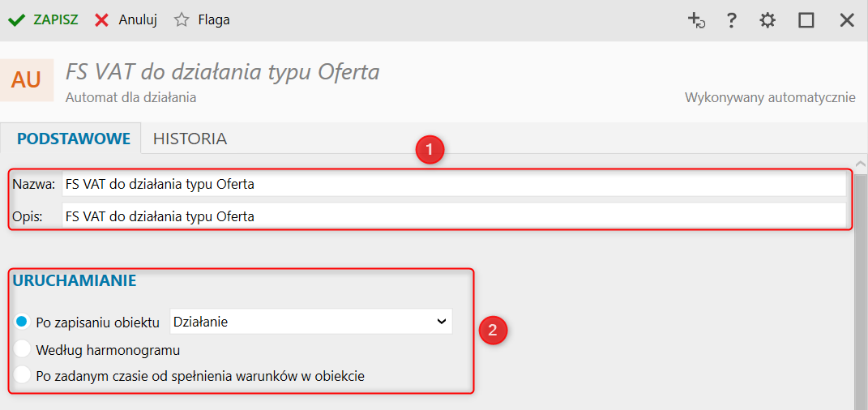
Task: Enable "Po zadanym czasie od spełnienia warunków" option
Action: 23,375
